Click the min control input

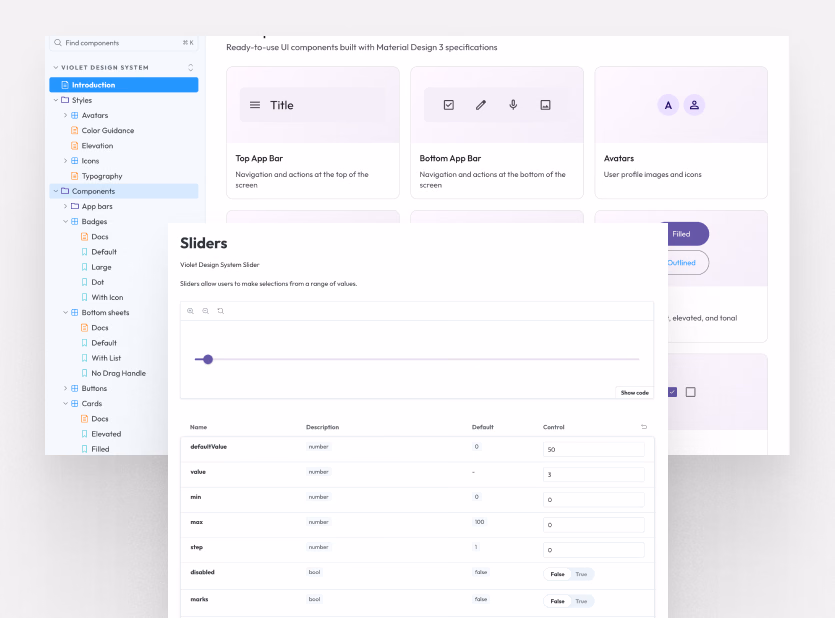point(594,500)
